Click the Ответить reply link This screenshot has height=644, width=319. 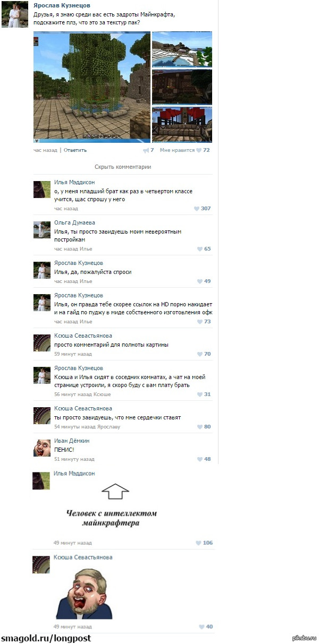tap(75, 150)
